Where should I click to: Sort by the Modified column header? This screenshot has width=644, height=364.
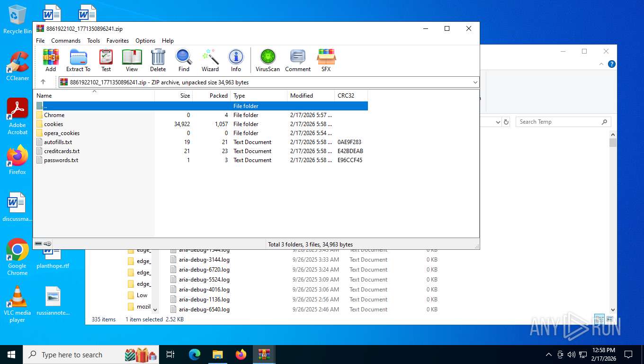point(311,96)
